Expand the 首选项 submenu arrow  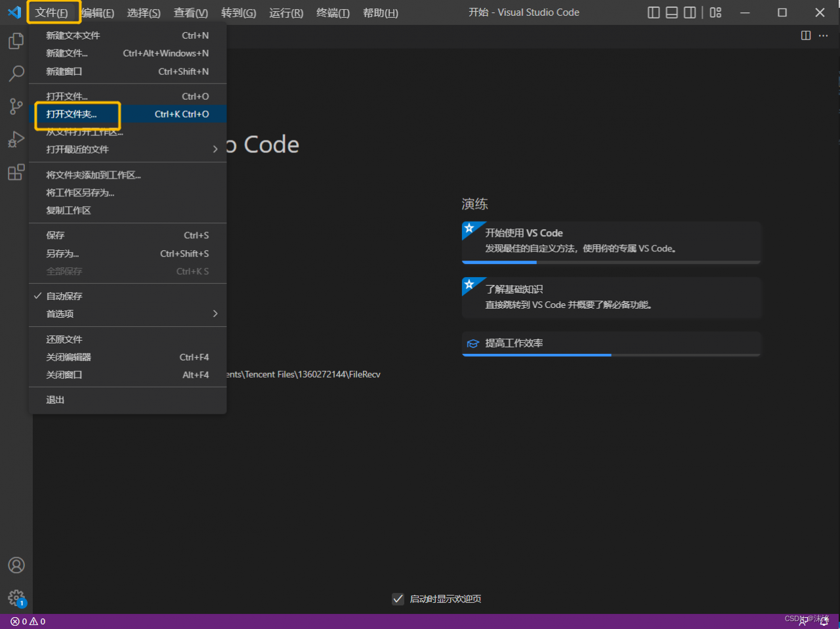pyautogui.click(x=215, y=314)
